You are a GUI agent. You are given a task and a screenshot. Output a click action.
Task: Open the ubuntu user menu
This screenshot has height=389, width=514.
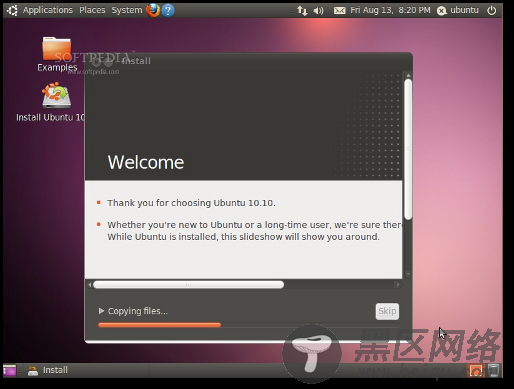click(458, 10)
